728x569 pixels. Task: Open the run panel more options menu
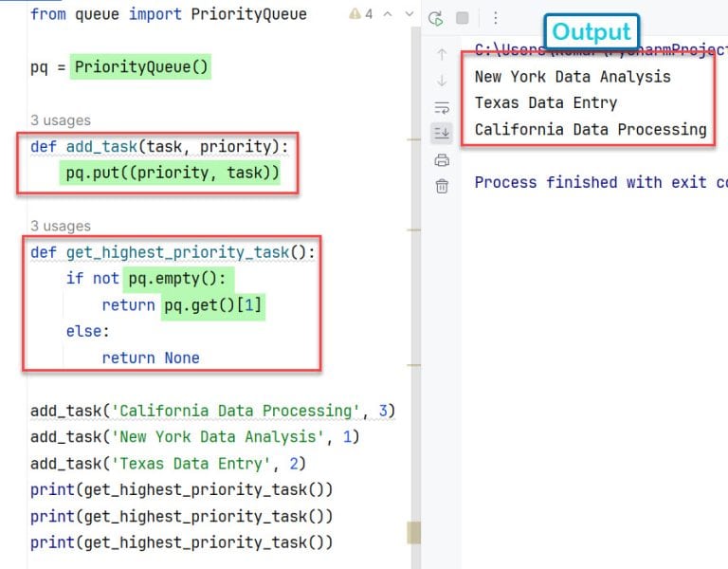tap(496, 18)
